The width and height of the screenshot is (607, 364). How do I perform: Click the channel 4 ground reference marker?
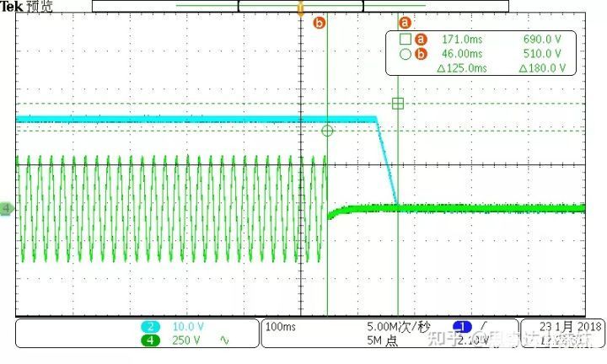7,208
